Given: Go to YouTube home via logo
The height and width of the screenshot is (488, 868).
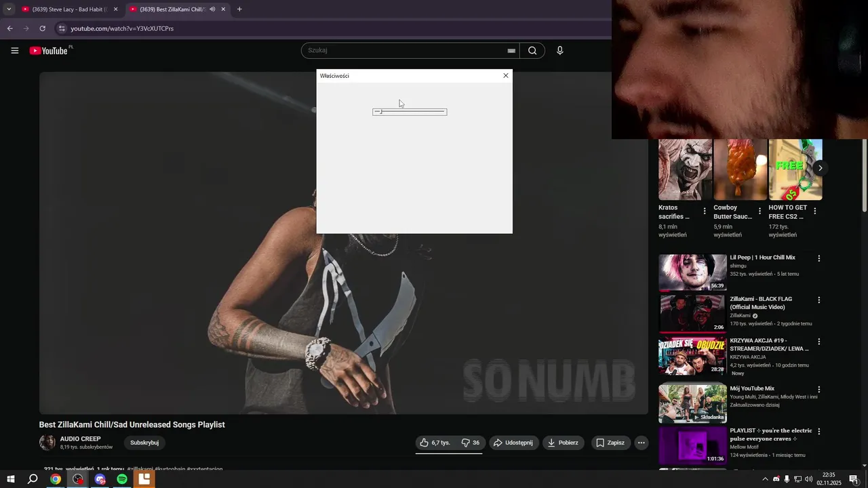Looking at the screenshot, I should pyautogui.click(x=49, y=51).
